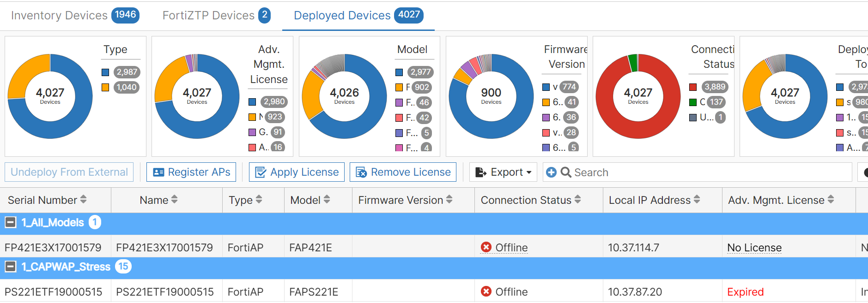This screenshot has height=303, width=868.
Task: Select orange swatch 1,040 in Type chart
Action: pyautogui.click(x=105, y=87)
